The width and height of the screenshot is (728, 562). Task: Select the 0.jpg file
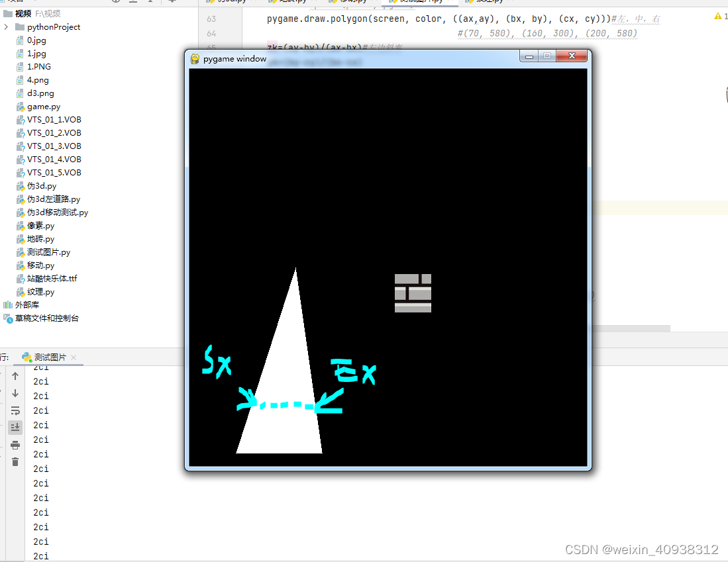[x=31, y=40]
